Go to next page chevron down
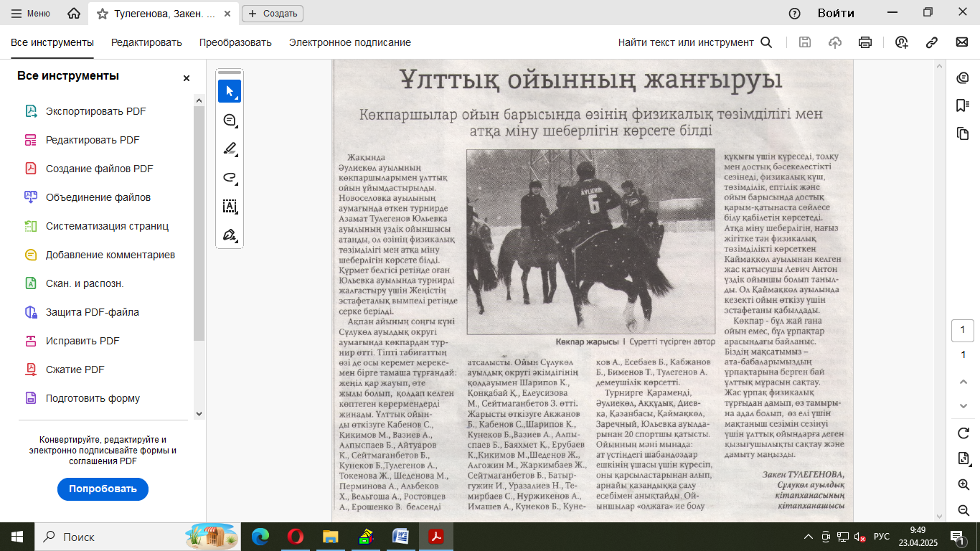This screenshot has width=980, height=551. [x=963, y=406]
